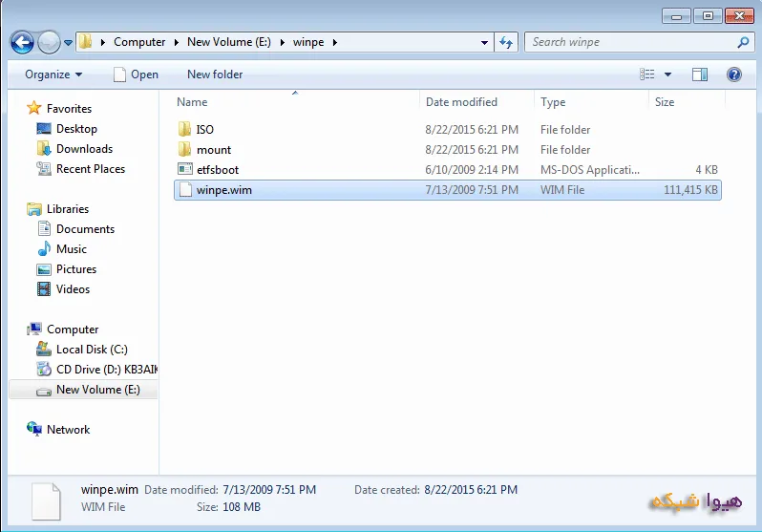This screenshot has height=532, width=762.
Task: Open the recent pages dropdown arrow
Action: click(x=69, y=43)
